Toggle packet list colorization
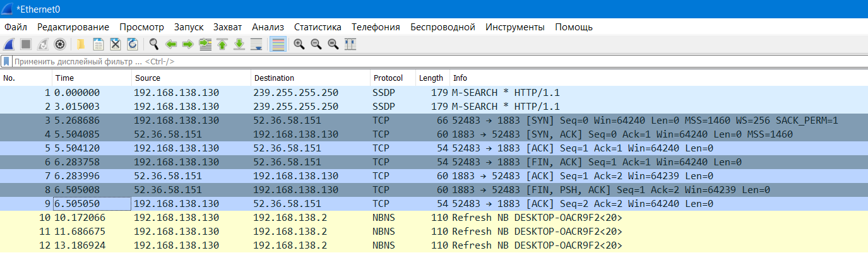The width and height of the screenshot is (868, 277). coord(278,44)
